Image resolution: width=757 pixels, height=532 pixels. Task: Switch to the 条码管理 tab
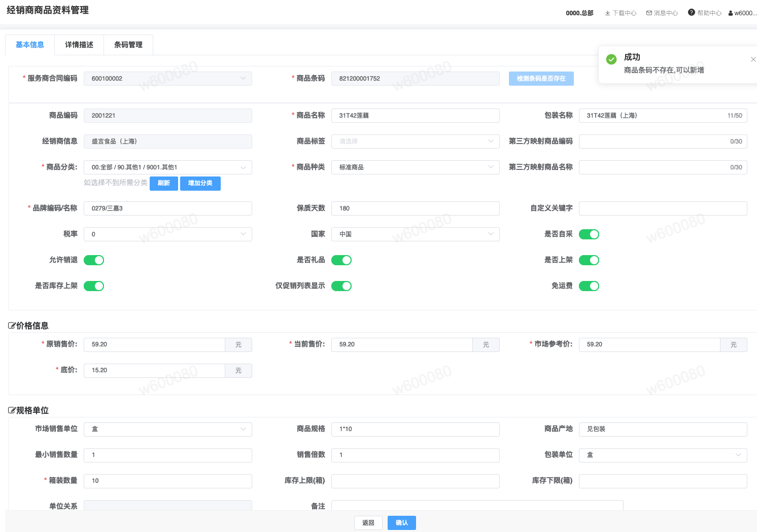coord(128,45)
